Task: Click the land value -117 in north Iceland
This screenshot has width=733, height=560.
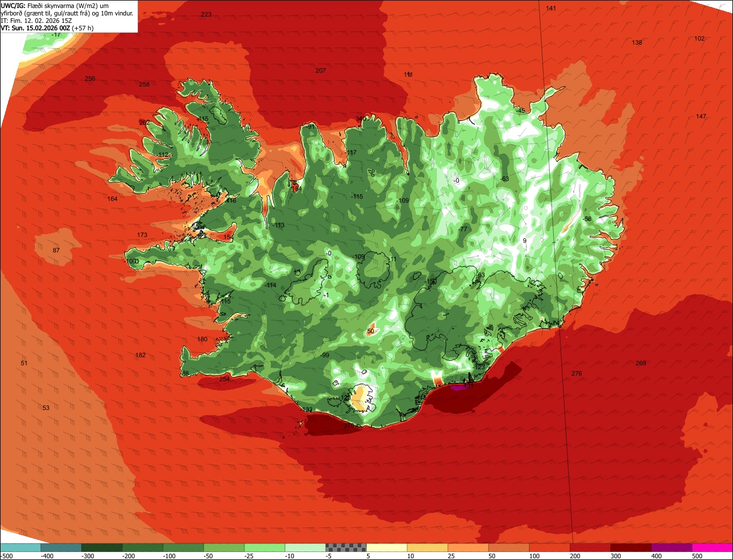Action: coord(350,152)
